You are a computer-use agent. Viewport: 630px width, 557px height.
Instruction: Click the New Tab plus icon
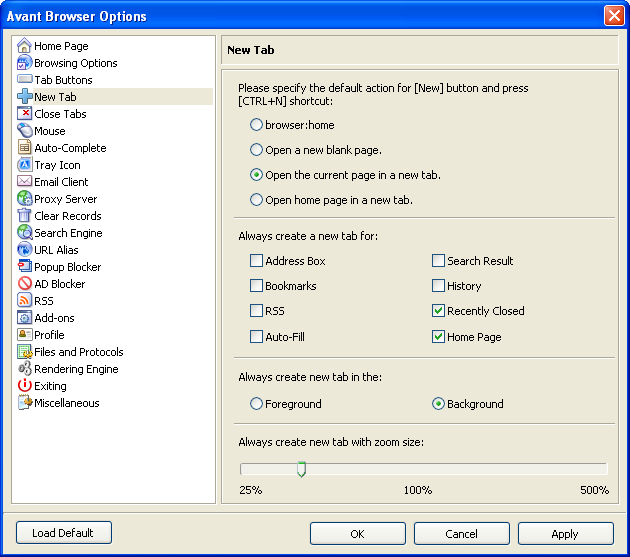[24, 96]
